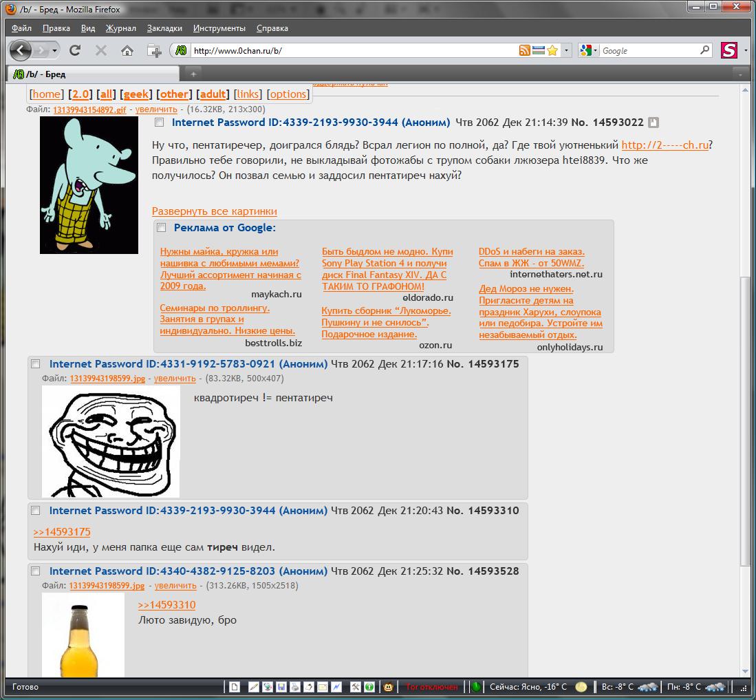Open a new tab with plus button
The width and height of the screenshot is (756, 700).
193,74
